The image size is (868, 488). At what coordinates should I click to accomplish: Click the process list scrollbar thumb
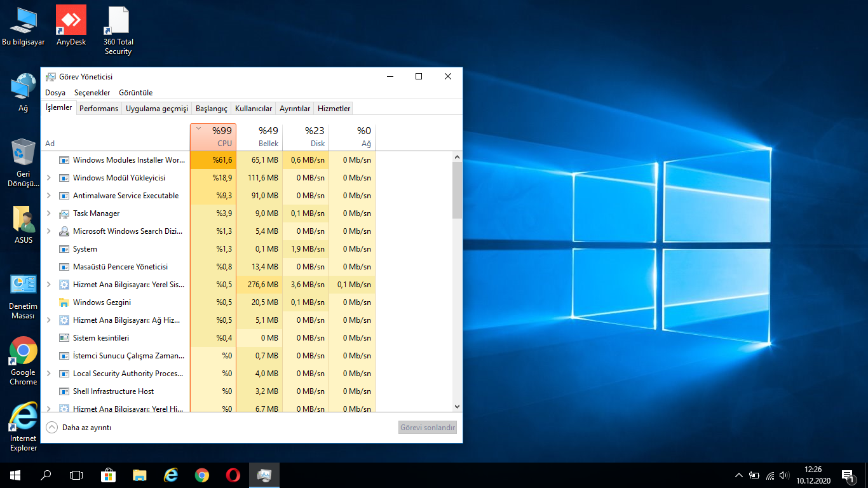[x=458, y=190]
